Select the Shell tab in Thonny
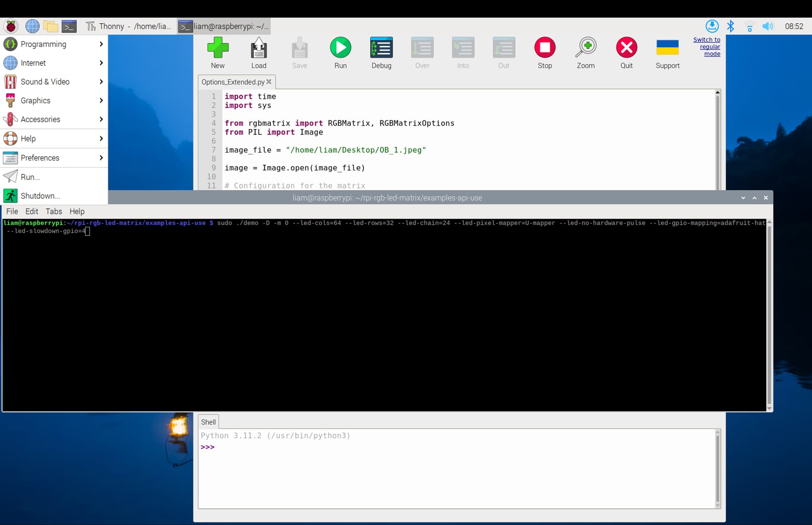 [208, 422]
